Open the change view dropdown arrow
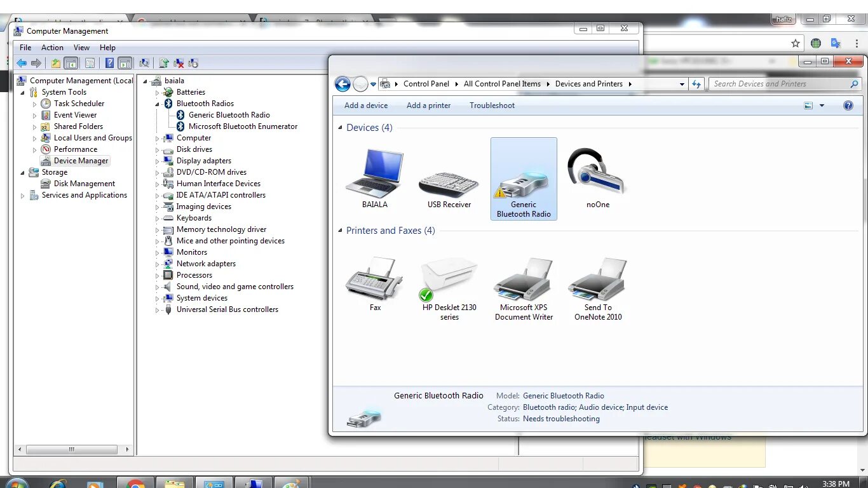868x488 pixels. (822, 106)
